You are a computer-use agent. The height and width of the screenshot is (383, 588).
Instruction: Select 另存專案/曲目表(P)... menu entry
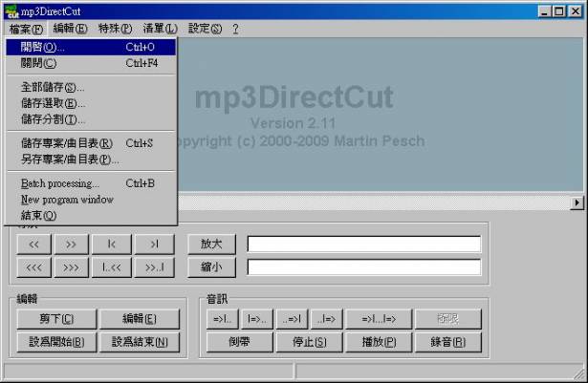coord(91,160)
